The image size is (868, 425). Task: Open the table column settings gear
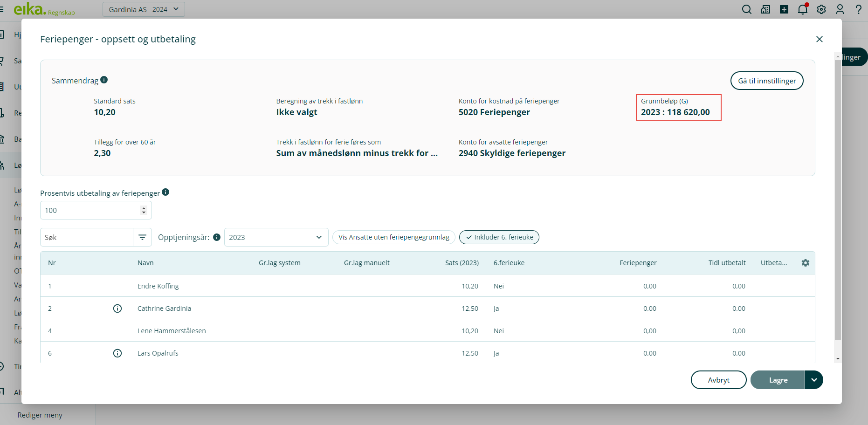tap(805, 263)
